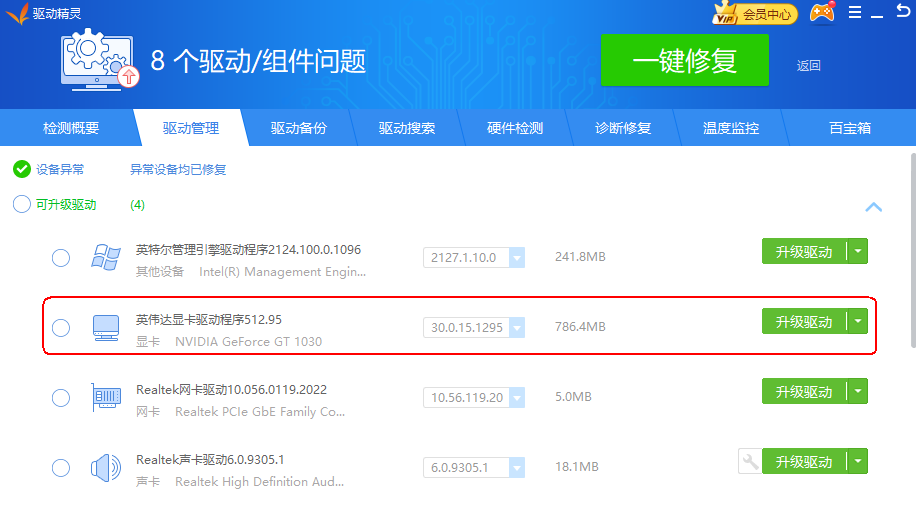Click the 驱动精灵 logo icon
Screen dimensions: 916x511
tap(18, 13)
